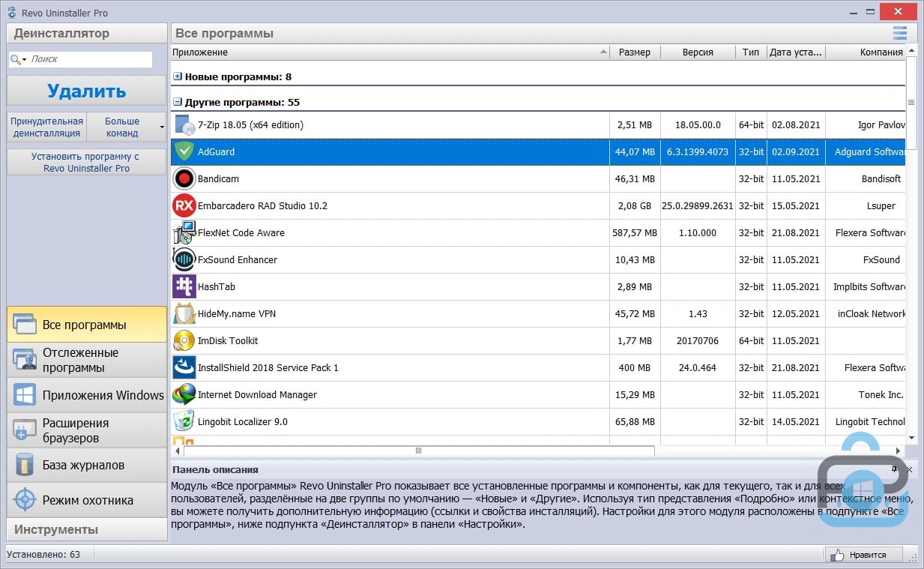The image size is (924, 569).
Task: Type in the Поиск search field
Action: 90,59
